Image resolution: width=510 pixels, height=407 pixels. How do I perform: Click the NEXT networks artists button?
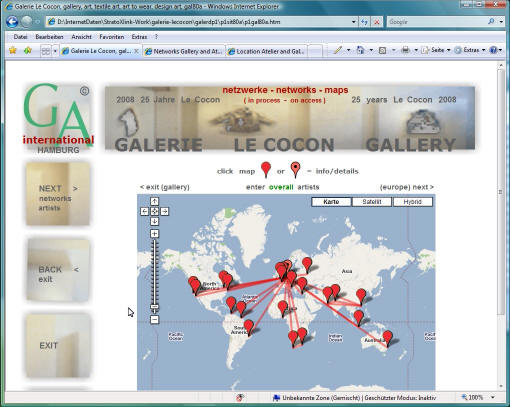coord(58,194)
